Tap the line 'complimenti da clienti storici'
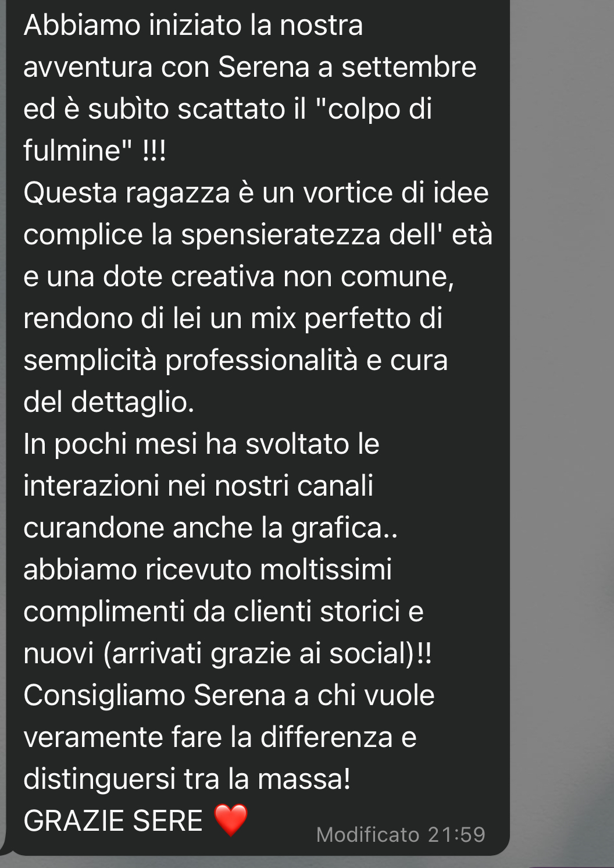This screenshot has height=868, width=614. tap(223, 611)
